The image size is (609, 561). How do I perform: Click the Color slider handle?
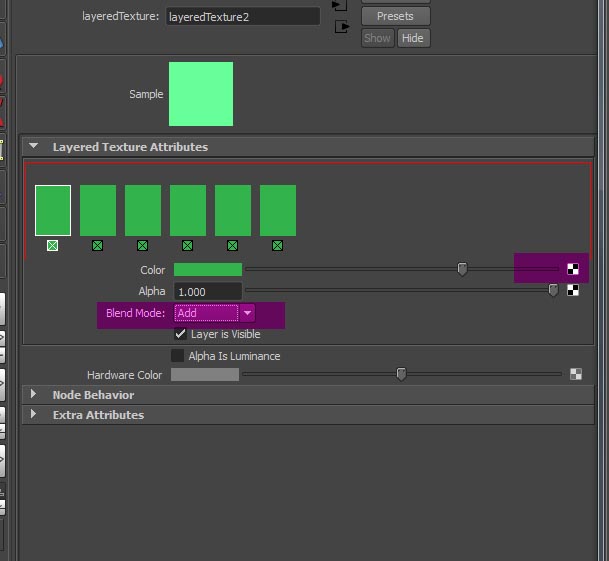(462, 269)
